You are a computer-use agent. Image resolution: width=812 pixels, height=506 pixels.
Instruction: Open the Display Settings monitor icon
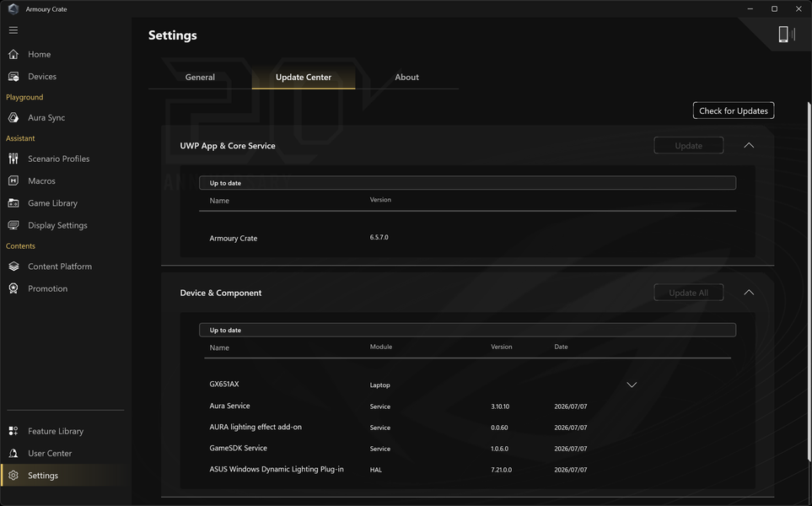pyautogui.click(x=13, y=225)
